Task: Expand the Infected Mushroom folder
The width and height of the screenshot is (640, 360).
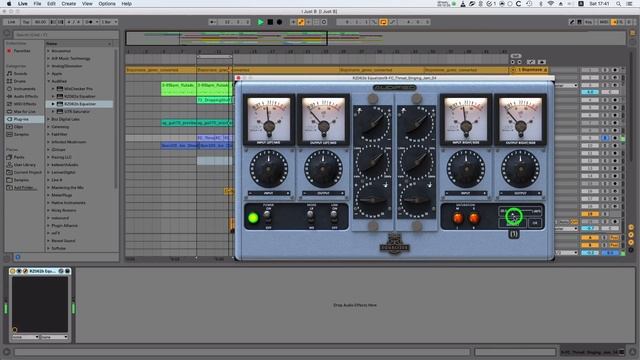Action: (x=48, y=142)
